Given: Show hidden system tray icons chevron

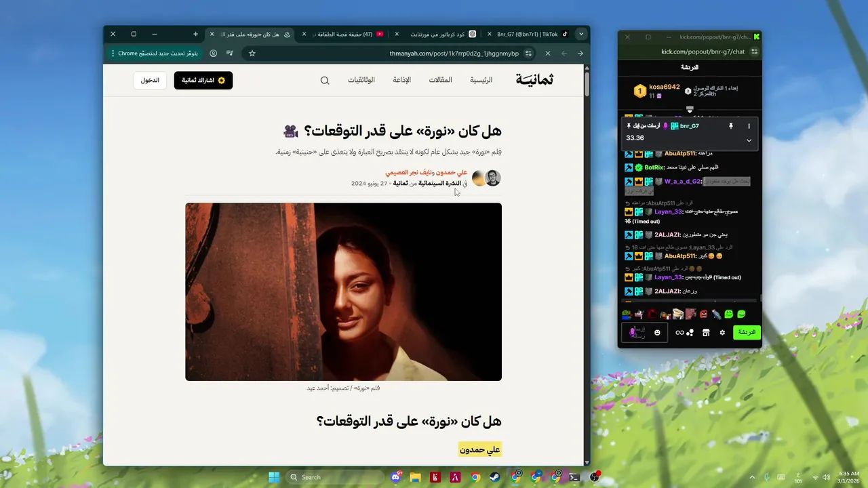Looking at the screenshot, I should (x=751, y=477).
